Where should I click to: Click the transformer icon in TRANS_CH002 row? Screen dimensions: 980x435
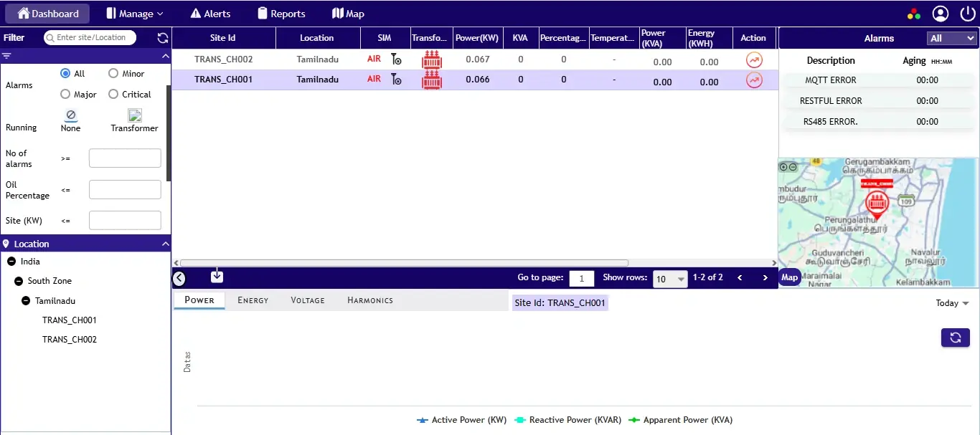coord(431,59)
